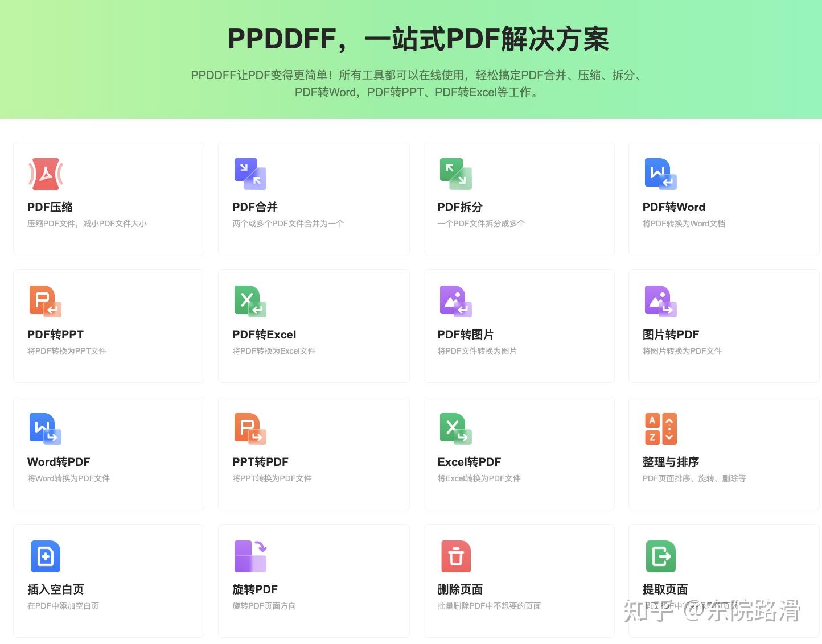Select the green PDF拆分 split icon
Image resolution: width=822 pixels, height=644 pixels.
point(455,174)
